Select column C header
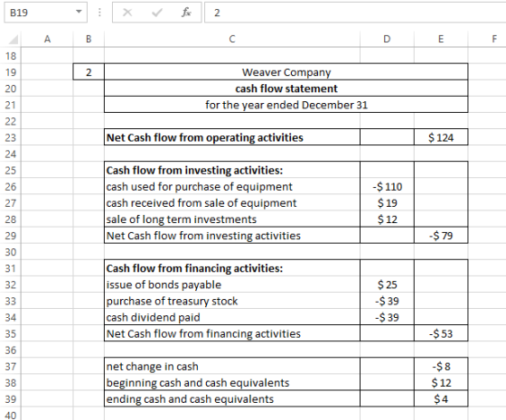Viewport: 506px width, 420px height. click(232, 40)
